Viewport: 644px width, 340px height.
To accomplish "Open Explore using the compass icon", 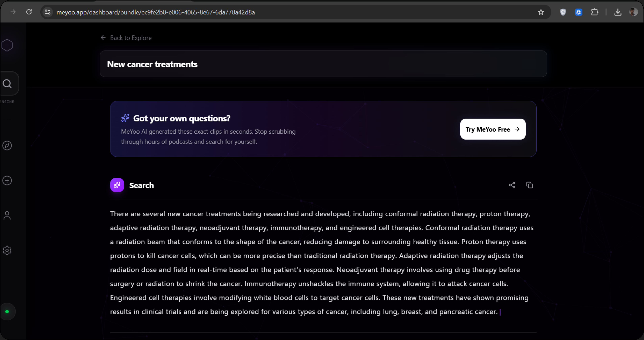I will 7,145.
